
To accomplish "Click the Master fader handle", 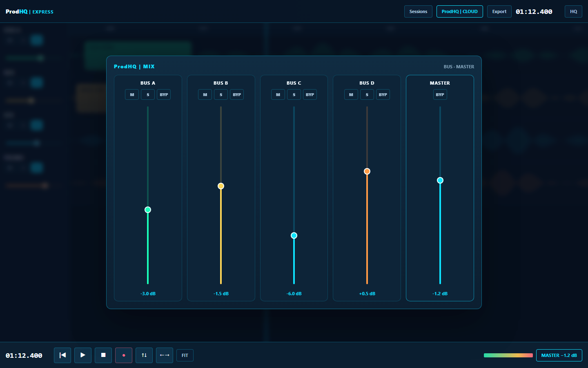I will (x=440, y=180).
